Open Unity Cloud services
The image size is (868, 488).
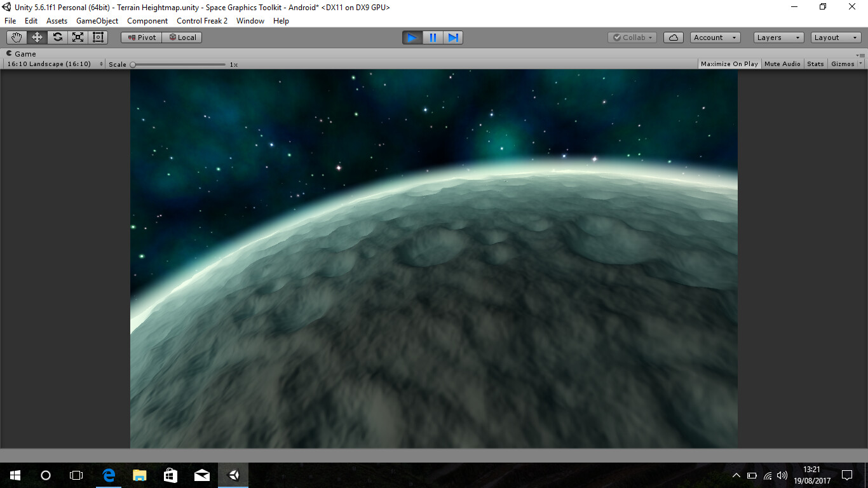click(x=673, y=37)
